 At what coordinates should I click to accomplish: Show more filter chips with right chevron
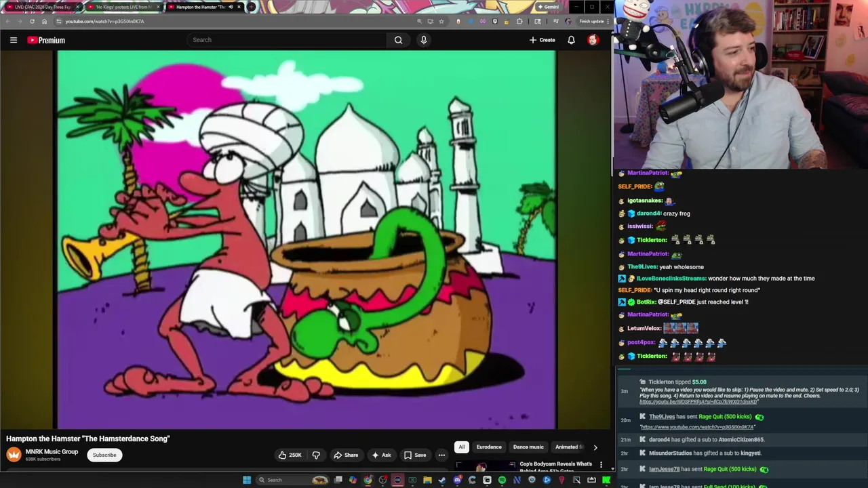(595, 447)
